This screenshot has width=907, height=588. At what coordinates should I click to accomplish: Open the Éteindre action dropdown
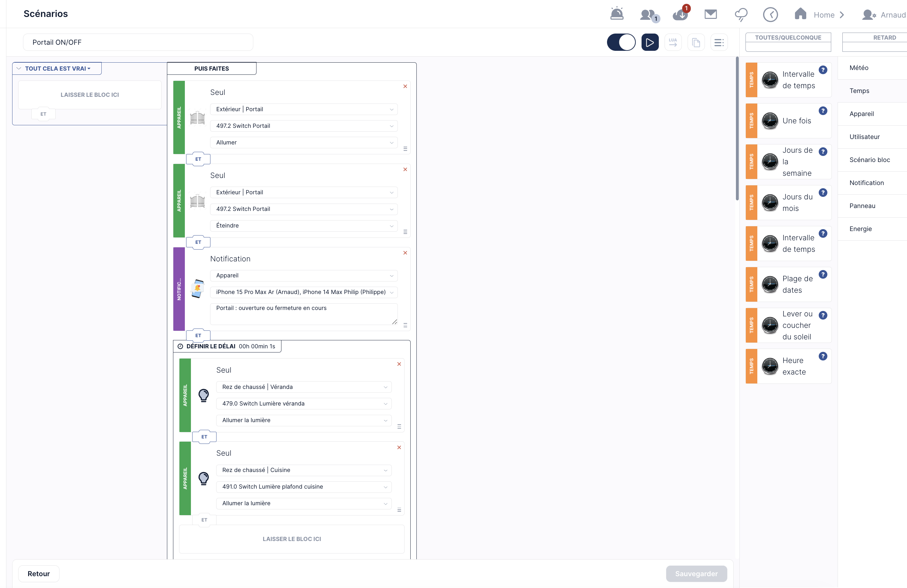pyautogui.click(x=304, y=225)
